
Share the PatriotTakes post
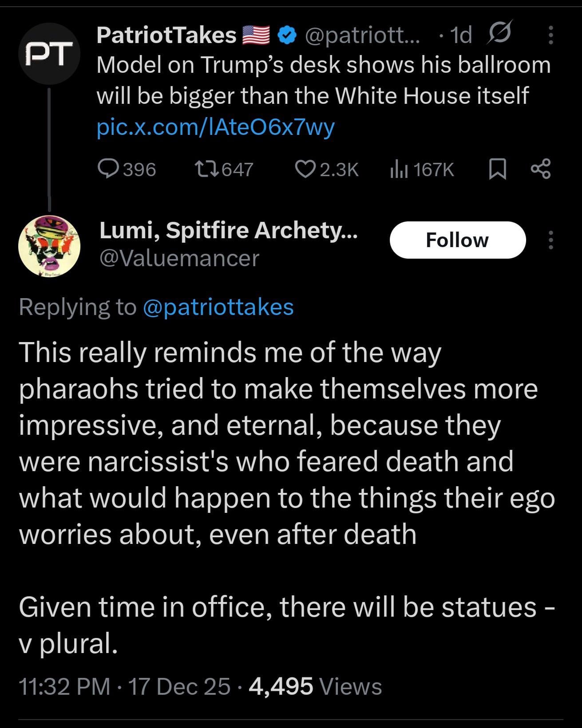540,169
